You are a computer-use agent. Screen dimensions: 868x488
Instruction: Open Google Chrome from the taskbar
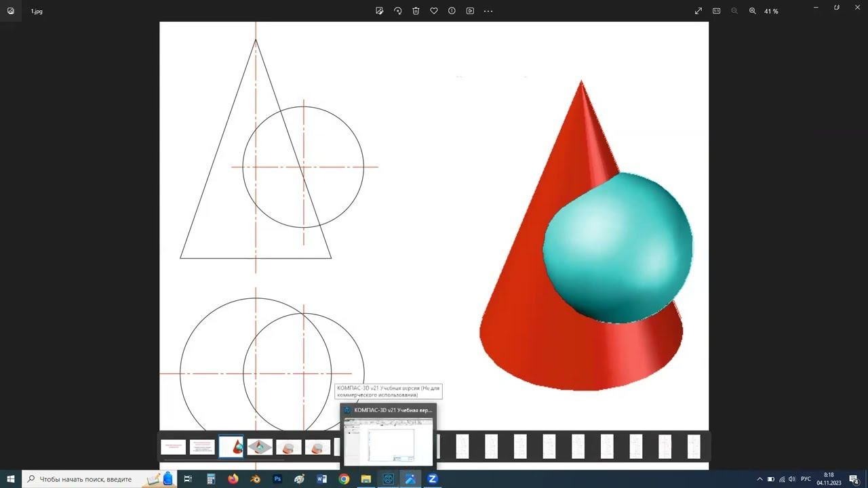pos(344,479)
